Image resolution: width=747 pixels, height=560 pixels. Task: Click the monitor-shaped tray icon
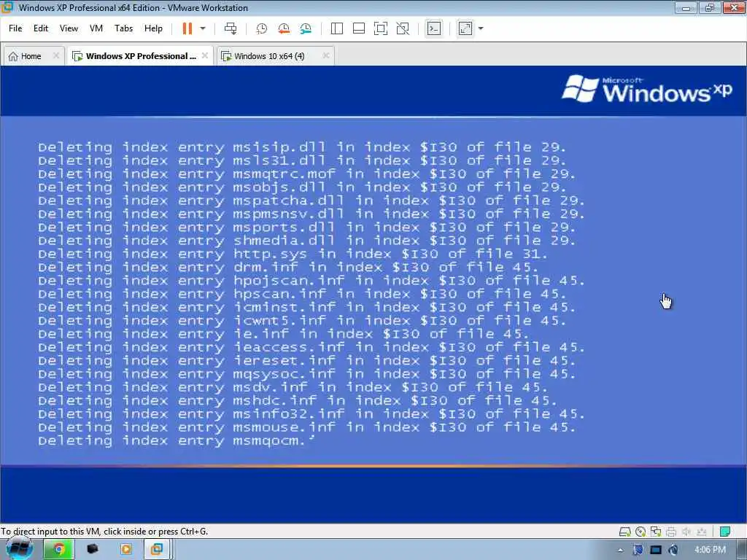coord(656,551)
